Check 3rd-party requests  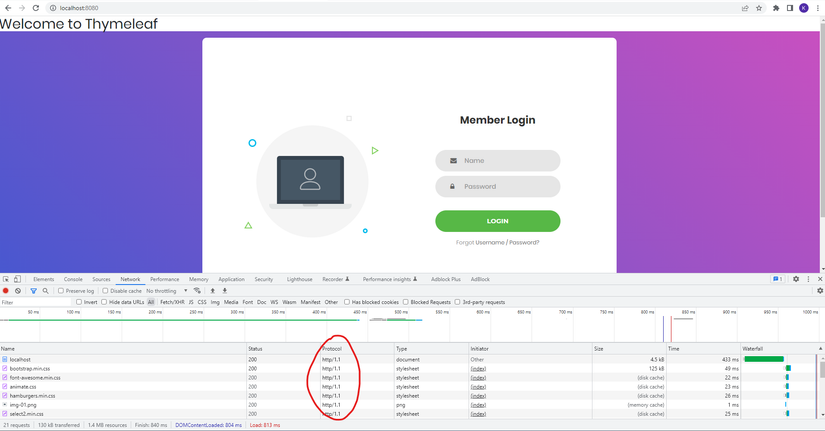(457, 302)
